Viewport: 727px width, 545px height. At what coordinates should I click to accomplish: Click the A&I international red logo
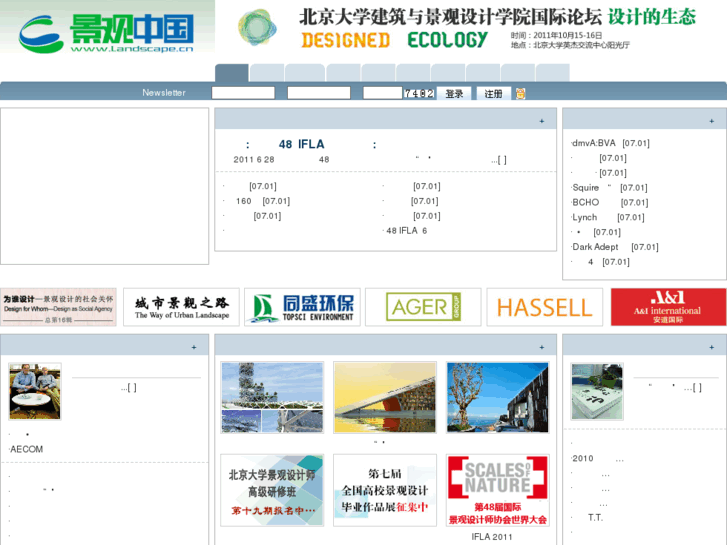668,307
